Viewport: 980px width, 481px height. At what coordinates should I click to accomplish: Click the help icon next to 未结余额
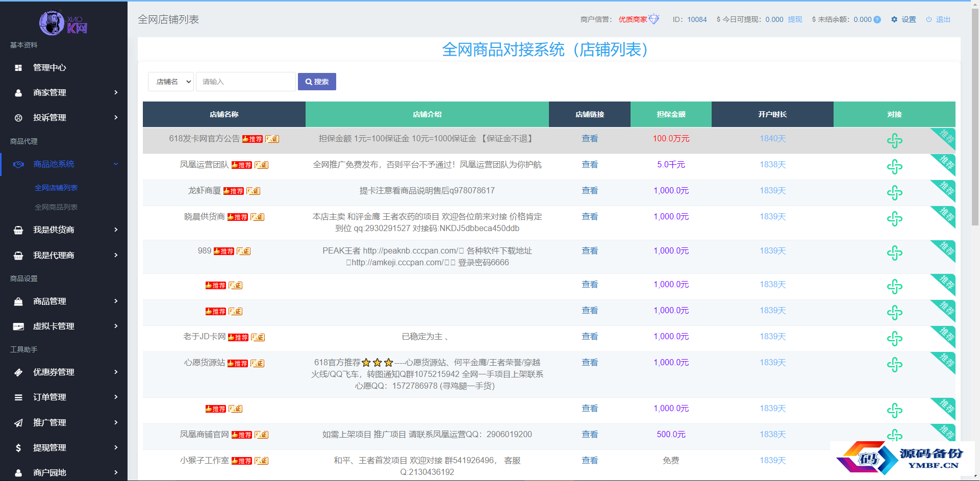tap(877, 20)
